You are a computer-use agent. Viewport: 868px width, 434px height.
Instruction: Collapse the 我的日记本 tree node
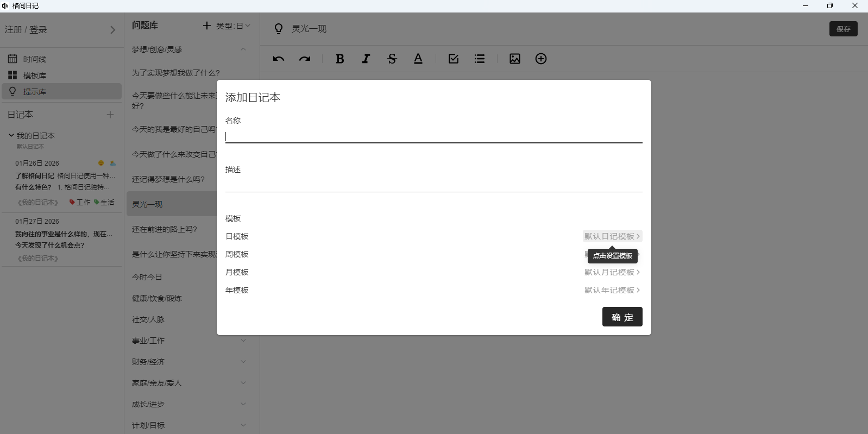[x=11, y=135]
